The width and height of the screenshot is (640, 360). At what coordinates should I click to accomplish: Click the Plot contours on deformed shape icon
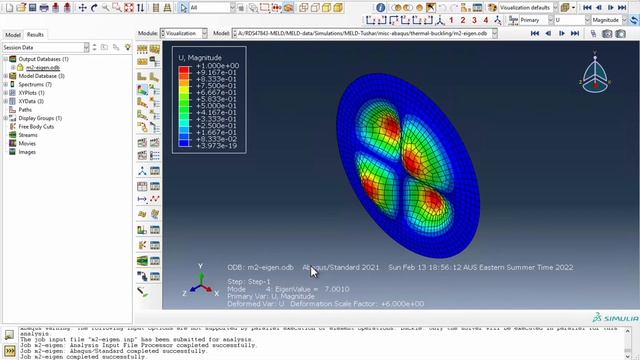point(142,89)
